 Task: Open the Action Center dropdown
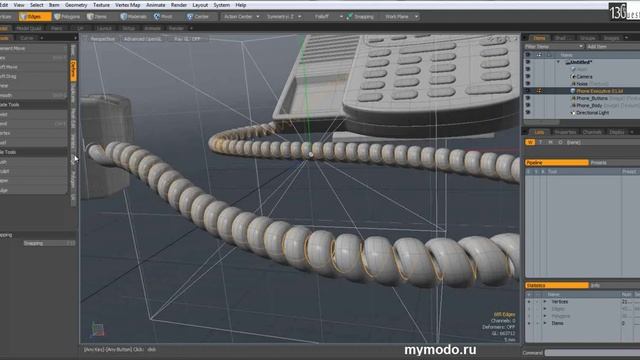click(241, 17)
